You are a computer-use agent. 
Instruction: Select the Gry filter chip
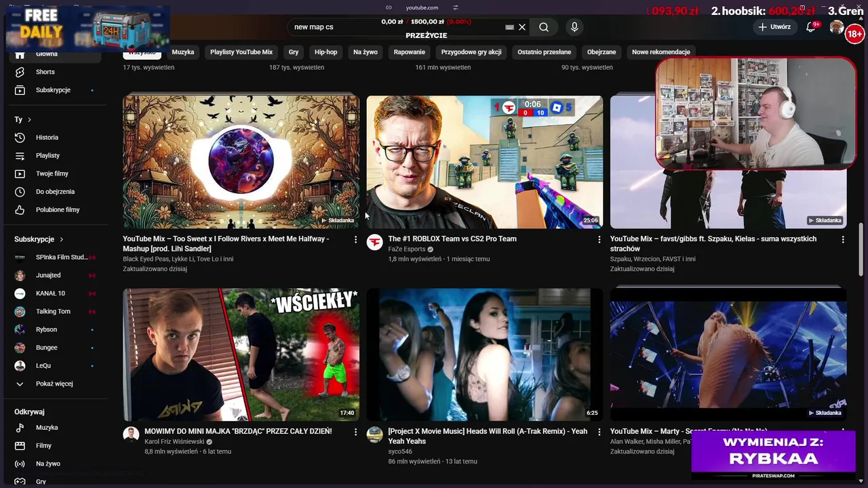294,52
